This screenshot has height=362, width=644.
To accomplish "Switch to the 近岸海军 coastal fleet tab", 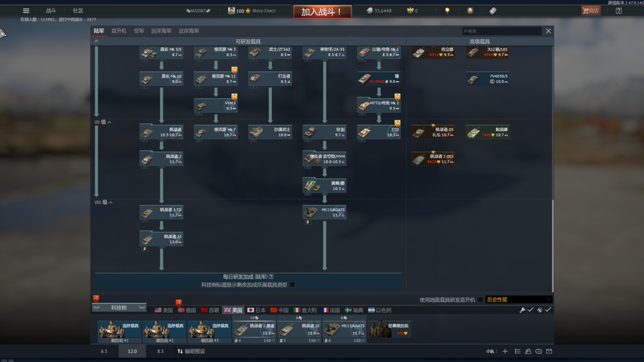I will click(x=189, y=31).
